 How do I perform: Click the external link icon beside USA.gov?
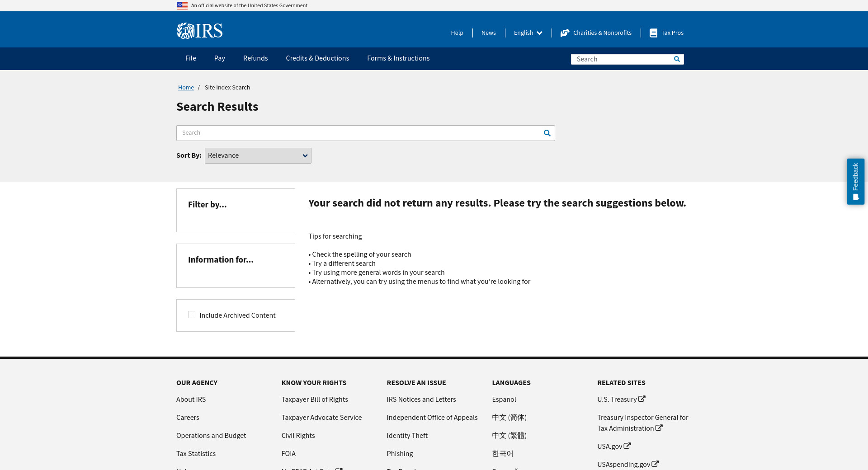click(x=627, y=446)
